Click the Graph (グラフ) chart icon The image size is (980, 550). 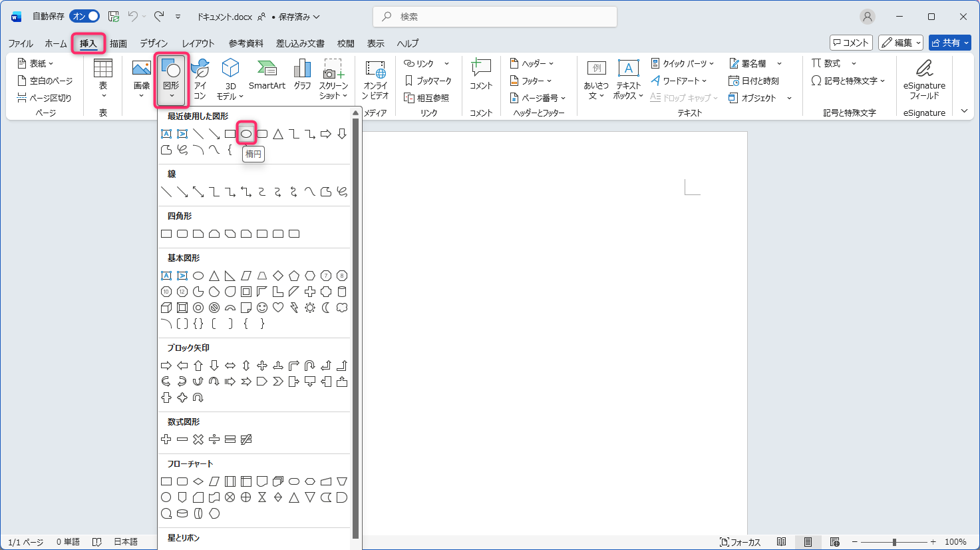302,75
